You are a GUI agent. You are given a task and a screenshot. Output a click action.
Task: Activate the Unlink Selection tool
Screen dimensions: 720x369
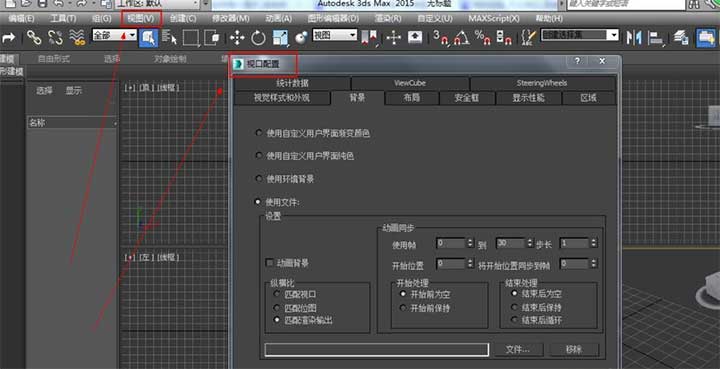55,38
